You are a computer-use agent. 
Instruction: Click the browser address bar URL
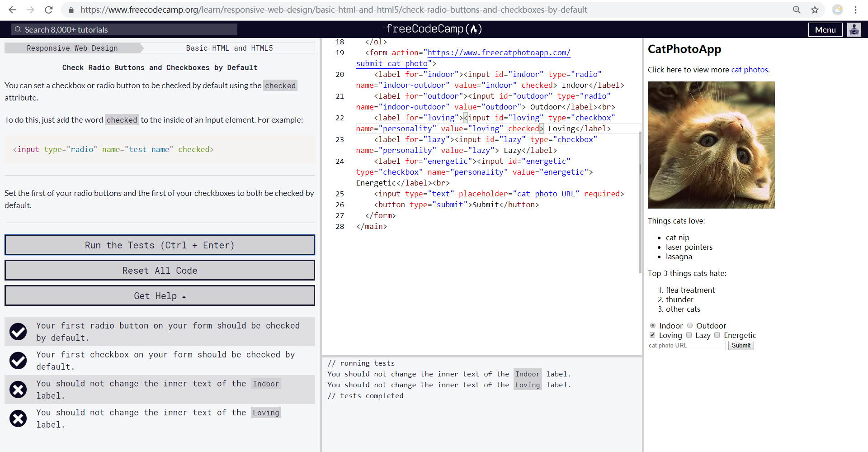(x=334, y=10)
